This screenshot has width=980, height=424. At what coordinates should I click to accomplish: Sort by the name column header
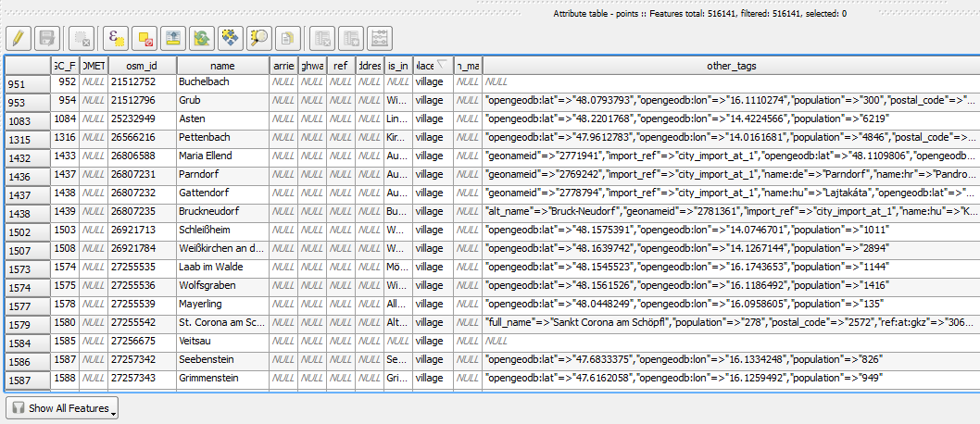(x=222, y=66)
